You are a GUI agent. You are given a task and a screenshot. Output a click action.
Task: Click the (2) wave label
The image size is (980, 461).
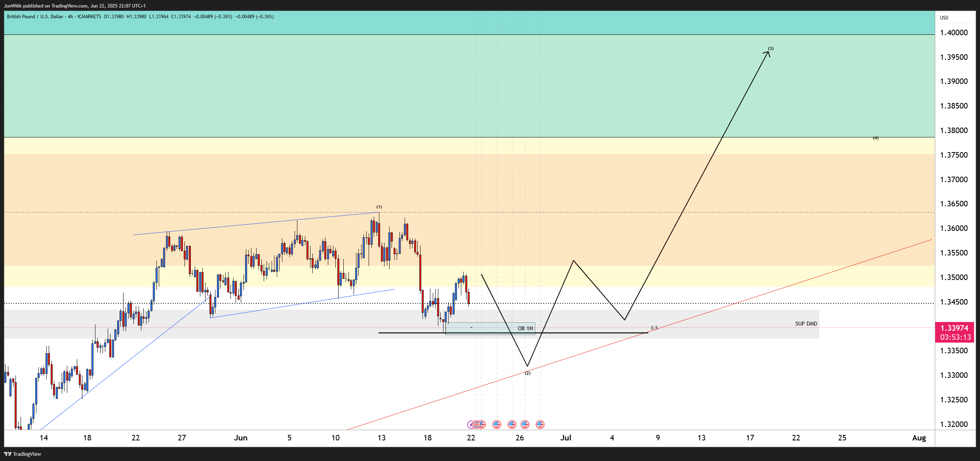(x=527, y=373)
